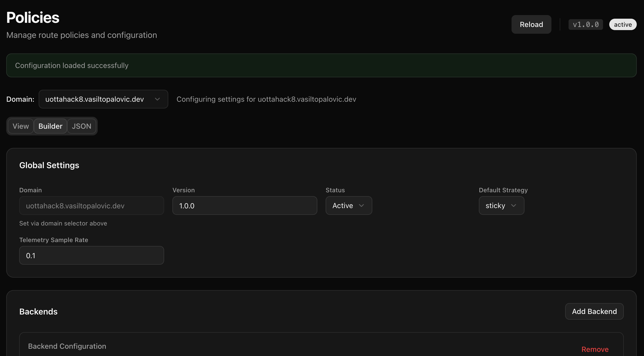Open the Domain selector dropdown
Screen dimensions: 644x356
(103, 99)
